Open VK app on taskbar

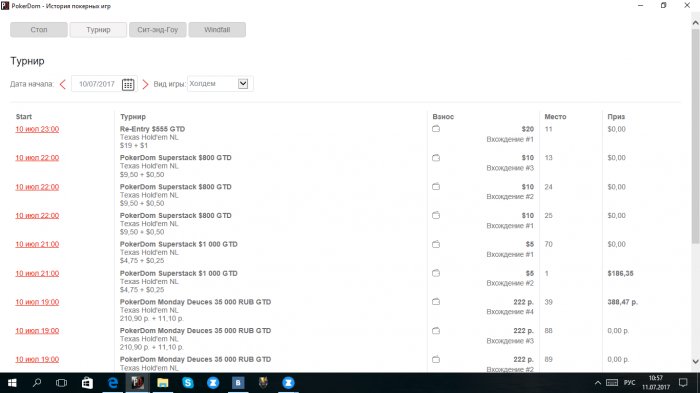(x=238, y=383)
